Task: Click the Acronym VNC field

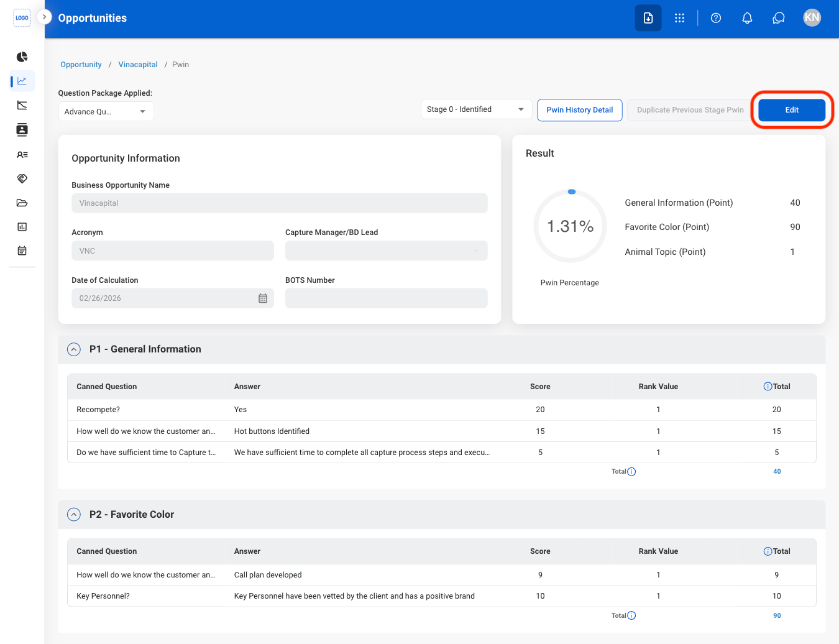Action: pyautogui.click(x=173, y=251)
